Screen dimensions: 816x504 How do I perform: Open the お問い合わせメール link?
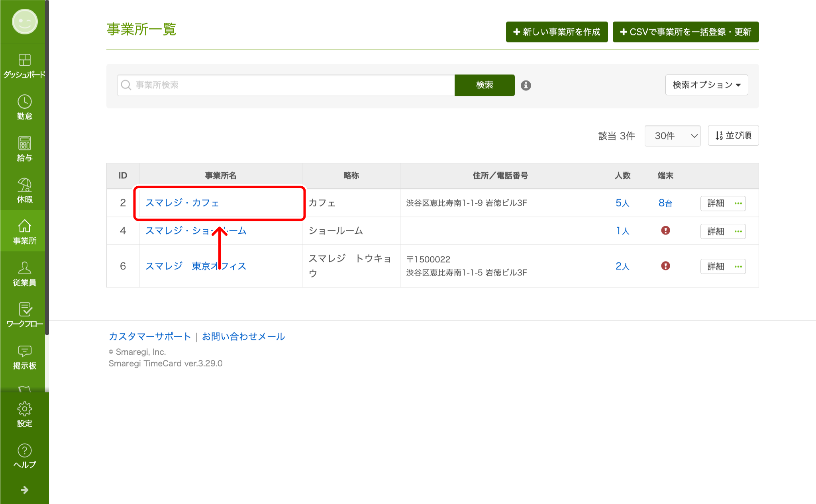[243, 336]
